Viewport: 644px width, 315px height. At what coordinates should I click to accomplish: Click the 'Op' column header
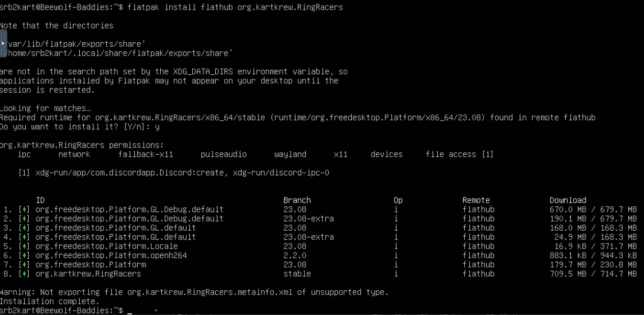tap(398, 200)
